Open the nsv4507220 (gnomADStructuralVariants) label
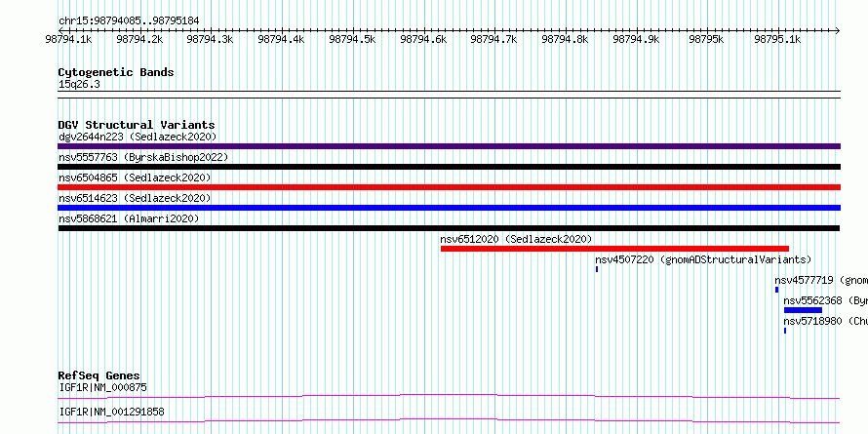868x434 pixels. point(703,259)
